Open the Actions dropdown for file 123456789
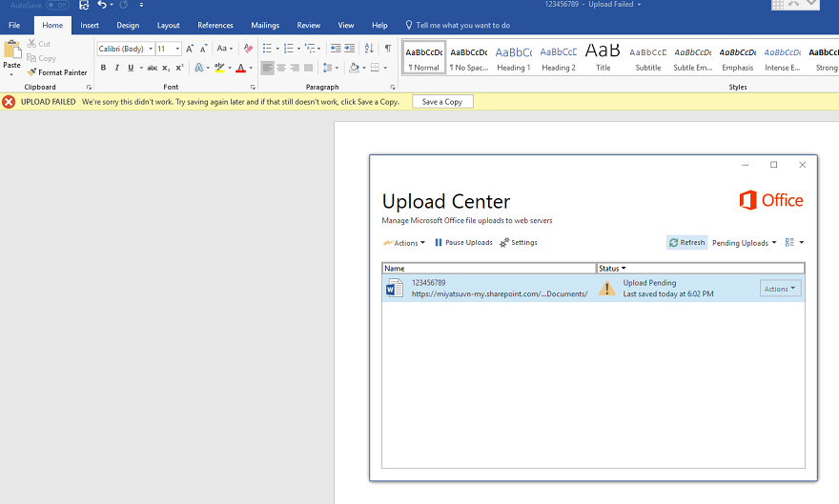The width and height of the screenshot is (839, 504). coord(780,289)
